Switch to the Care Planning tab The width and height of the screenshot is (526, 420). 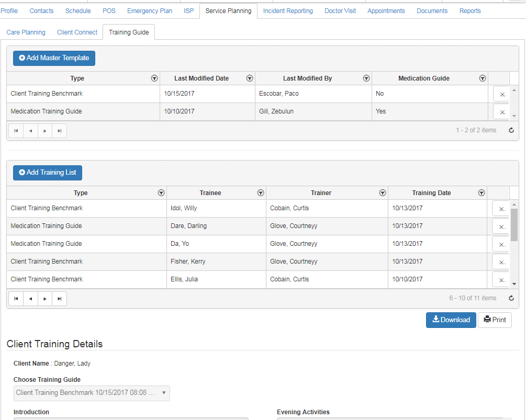click(26, 32)
